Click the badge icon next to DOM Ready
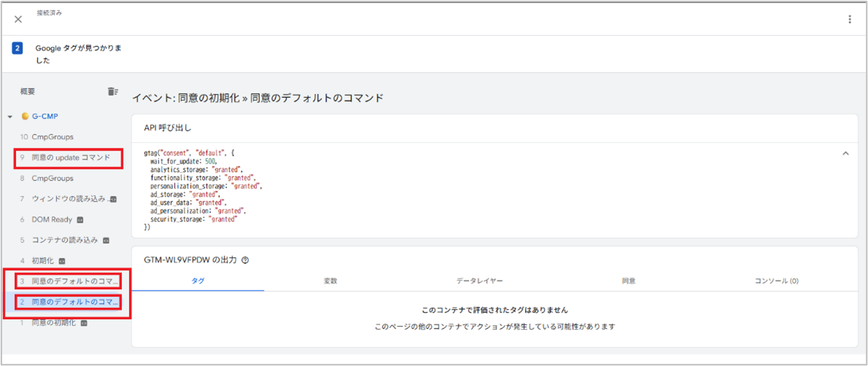Viewport: 868px width, 366px height. tap(80, 219)
